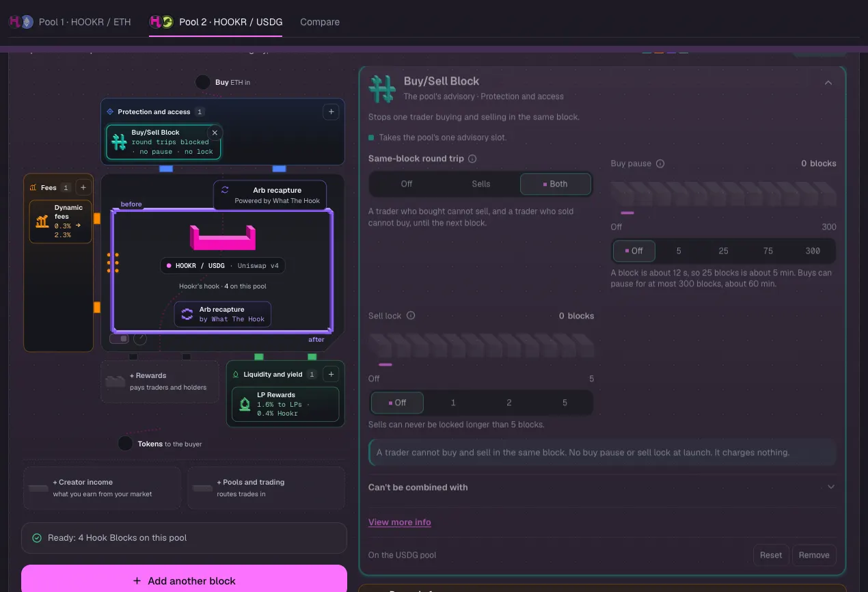868x592 pixels.
Task: Click the Fees chart icon in group header
Action: tap(33, 187)
